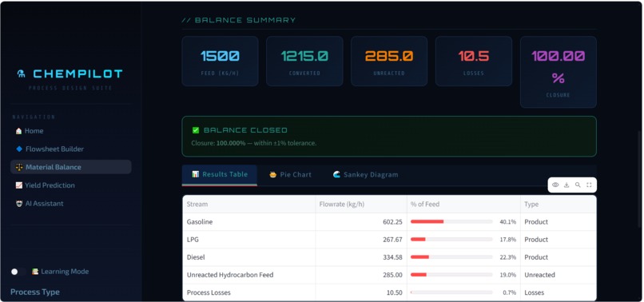Sort by the Stream column header
644x302 pixels.
point(249,205)
